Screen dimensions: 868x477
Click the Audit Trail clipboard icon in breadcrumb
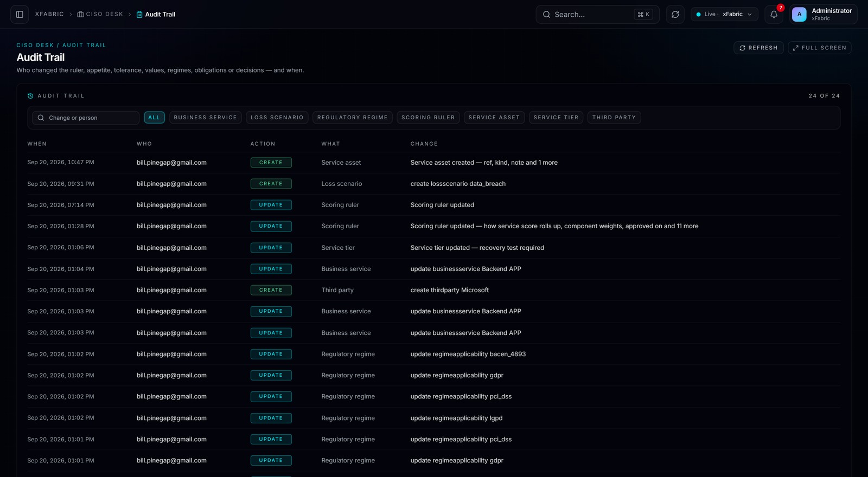pos(139,15)
